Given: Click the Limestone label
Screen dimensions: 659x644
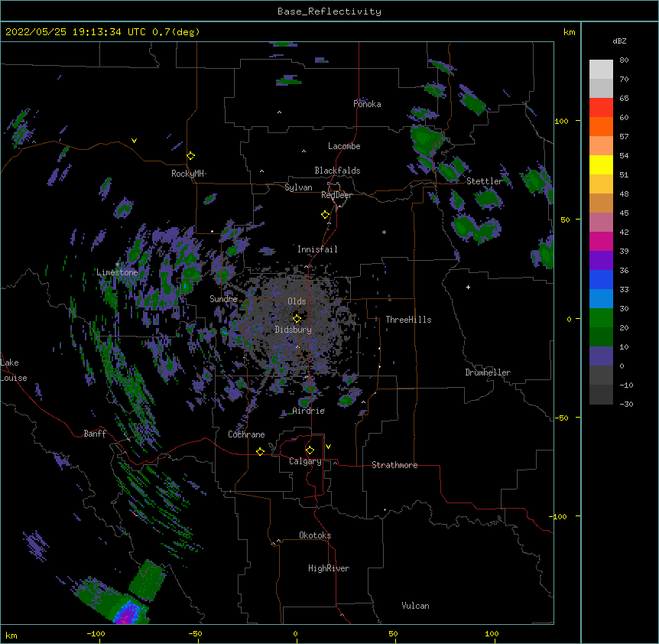Looking at the screenshot, I should click(x=117, y=272).
